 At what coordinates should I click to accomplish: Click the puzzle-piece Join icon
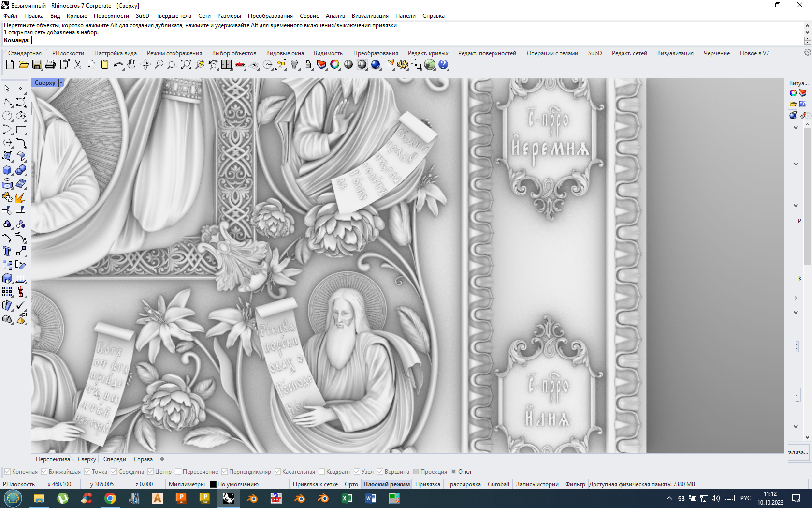coord(7,197)
